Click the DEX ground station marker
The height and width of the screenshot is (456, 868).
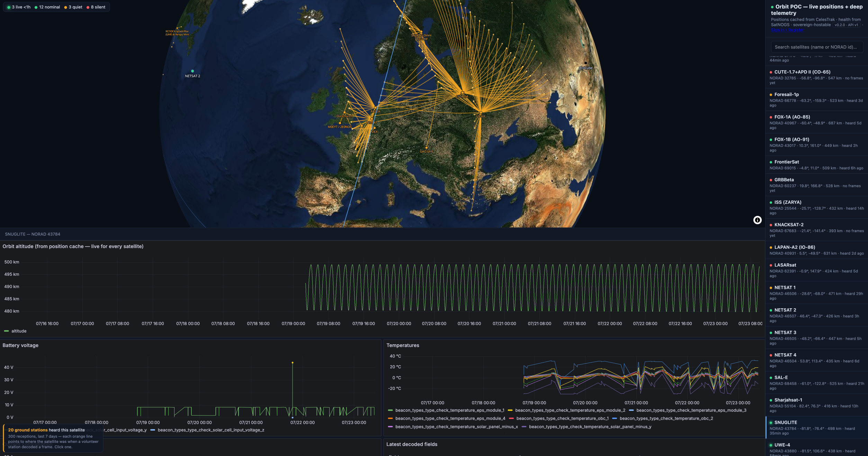click(x=374, y=128)
